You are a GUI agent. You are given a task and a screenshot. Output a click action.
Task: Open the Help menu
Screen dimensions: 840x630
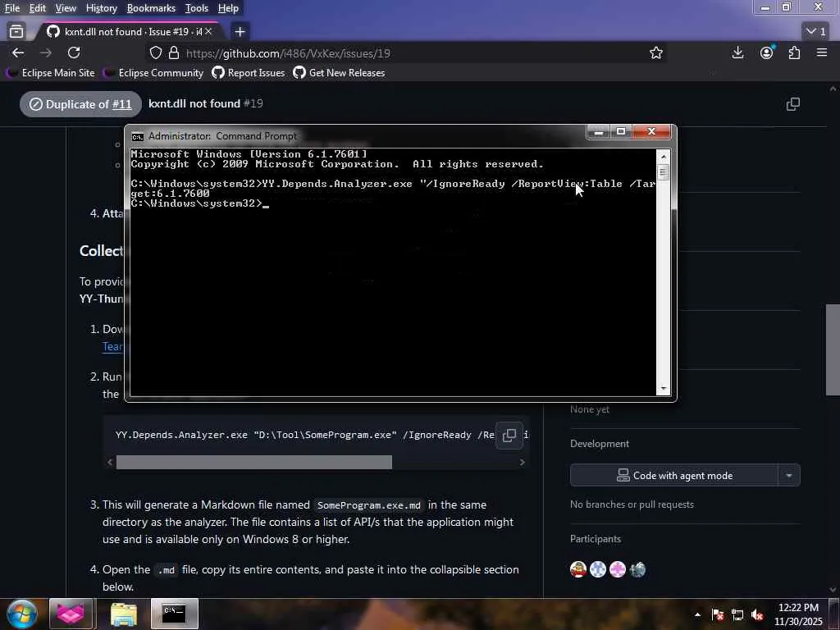click(x=228, y=8)
